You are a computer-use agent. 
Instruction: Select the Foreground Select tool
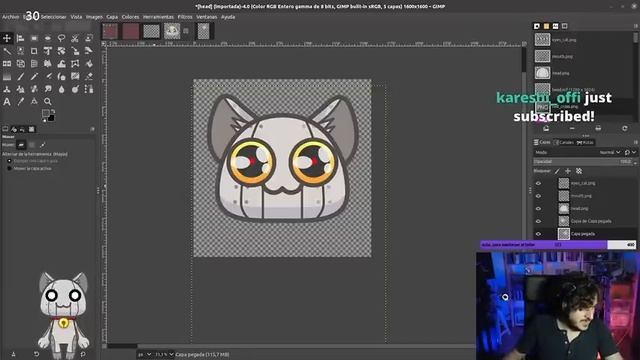pyautogui.click(x=89, y=38)
